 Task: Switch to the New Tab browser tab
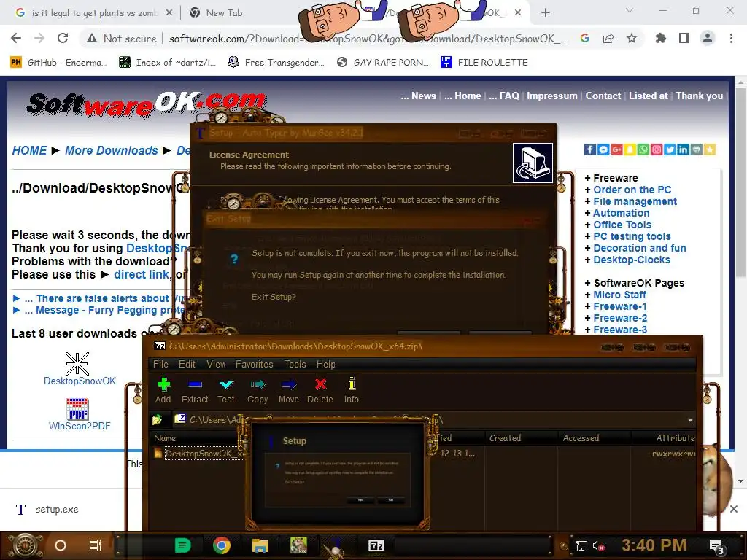coord(224,13)
